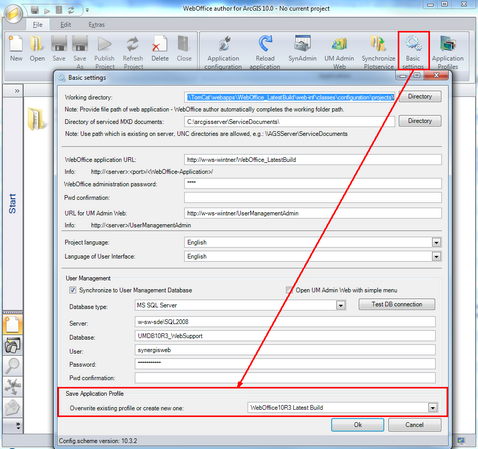478x449 pixels.
Task: Click the map documents icon in left sidebar
Action: 13,345
